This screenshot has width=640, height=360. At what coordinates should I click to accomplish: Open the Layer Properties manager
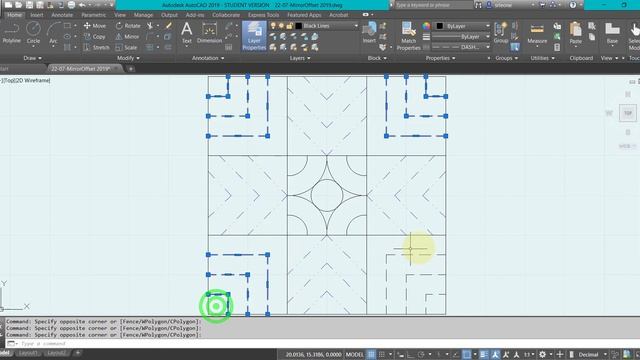click(x=254, y=36)
